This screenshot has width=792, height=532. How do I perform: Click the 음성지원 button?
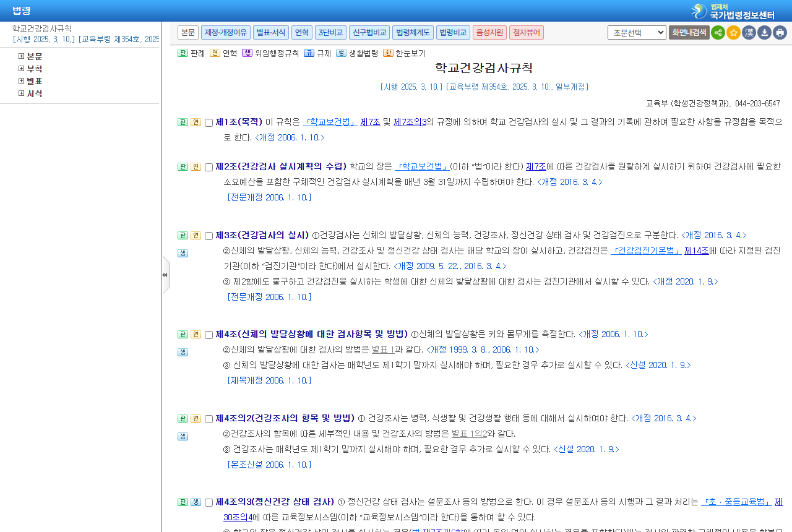[x=489, y=33]
